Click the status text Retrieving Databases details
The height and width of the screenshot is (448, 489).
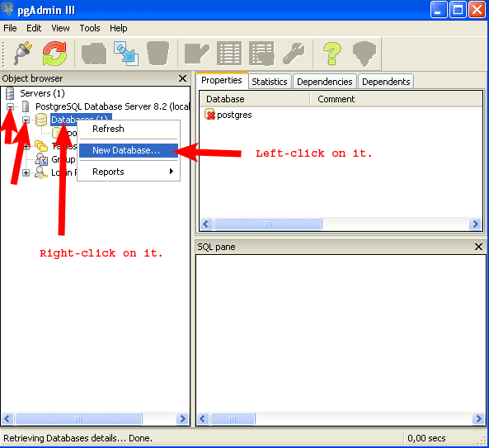(78, 438)
